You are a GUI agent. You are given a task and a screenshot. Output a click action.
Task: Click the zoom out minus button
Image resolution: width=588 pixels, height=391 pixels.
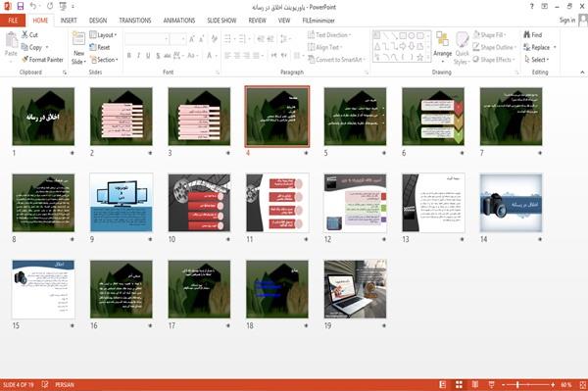(504, 385)
